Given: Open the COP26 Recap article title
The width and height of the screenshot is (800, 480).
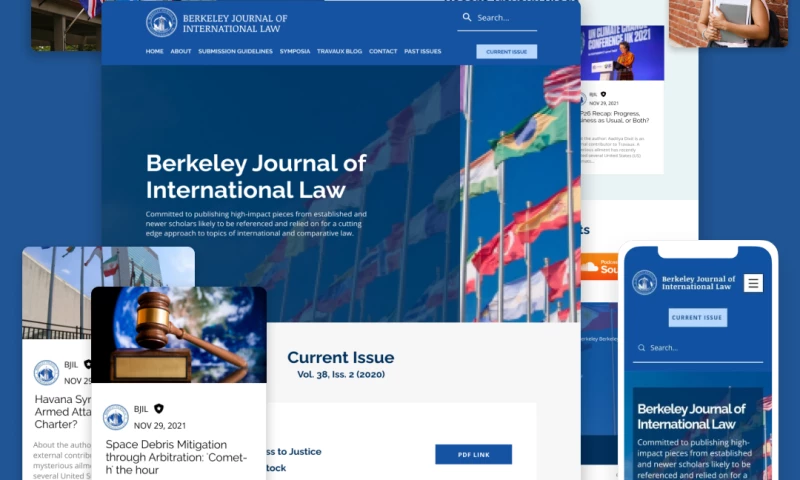Looking at the screenshot, I should click(x=615, y=117).
